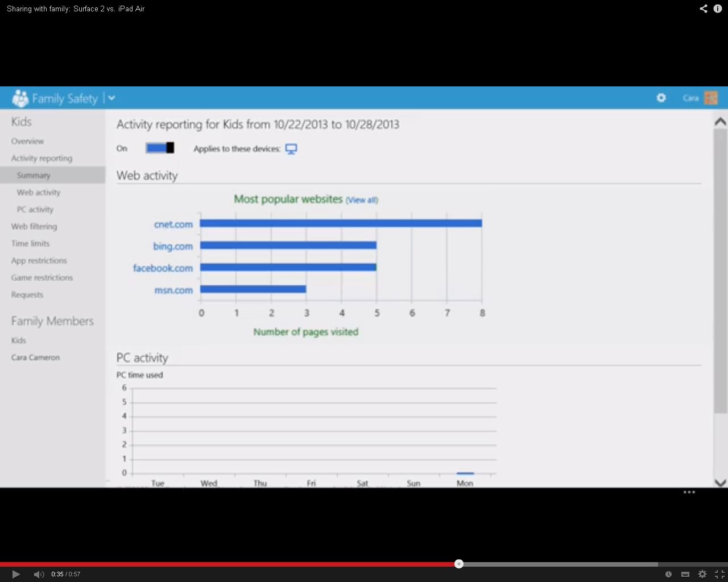728x582 pixels.
Task: Open video player quality settings gear
Action: click(x=702, y=574)
